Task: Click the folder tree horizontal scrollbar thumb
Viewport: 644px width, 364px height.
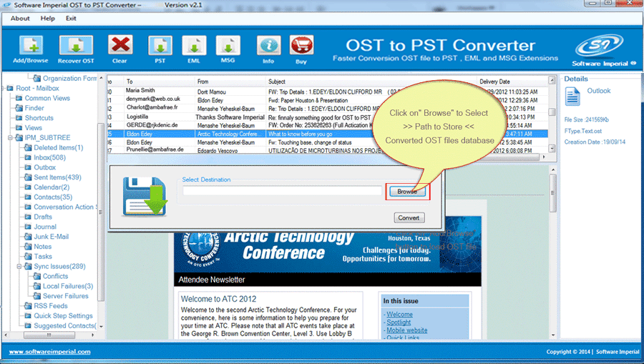Action: pyautogui.click(x=49, y=335)
